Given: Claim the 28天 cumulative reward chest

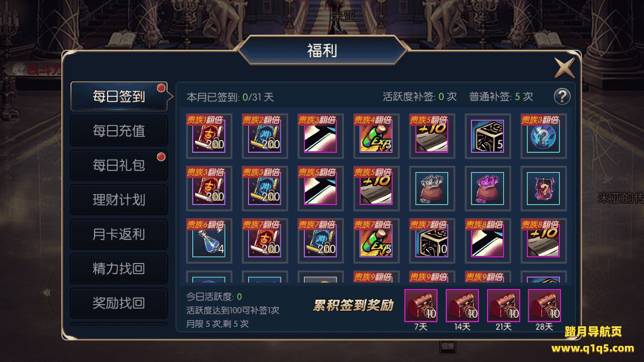Looking at the screenshot, I should pyautogui.click(x=544, y=305).
